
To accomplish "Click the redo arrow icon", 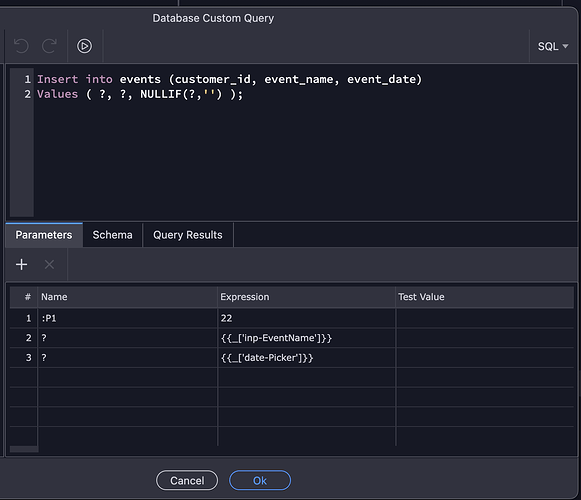I will click(49, 46).
